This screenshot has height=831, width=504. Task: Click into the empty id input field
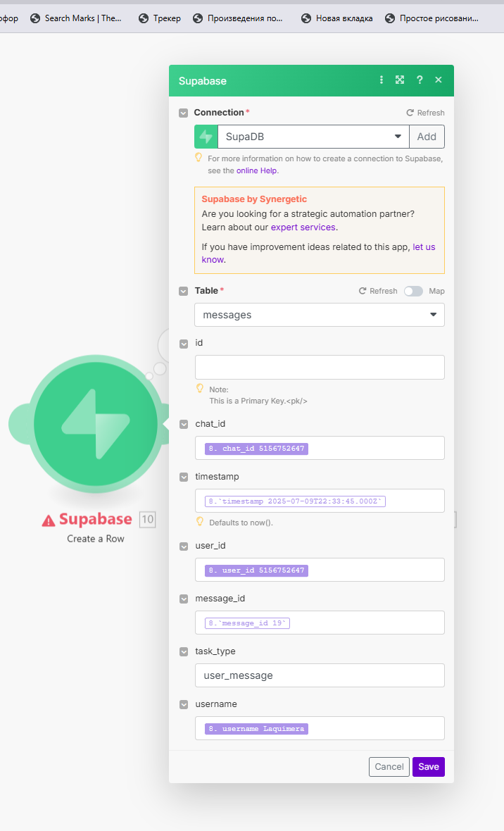pos(320,367)
